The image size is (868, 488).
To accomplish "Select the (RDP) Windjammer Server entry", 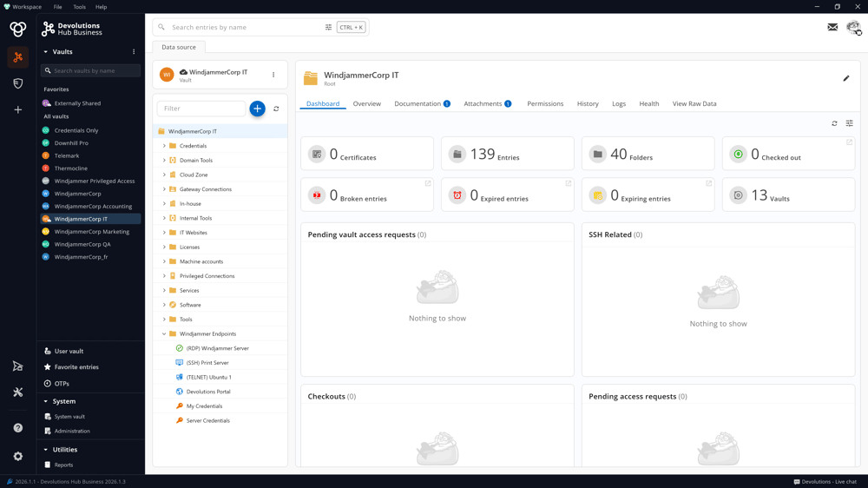I will (x=220, y=348).
